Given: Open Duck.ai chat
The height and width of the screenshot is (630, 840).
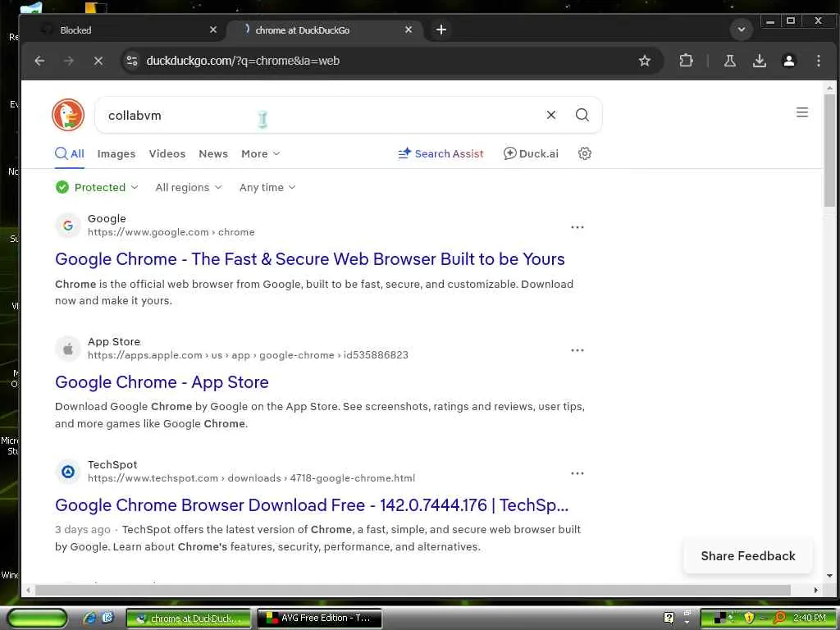Looking at the screenshot, I should coord(531,153).
